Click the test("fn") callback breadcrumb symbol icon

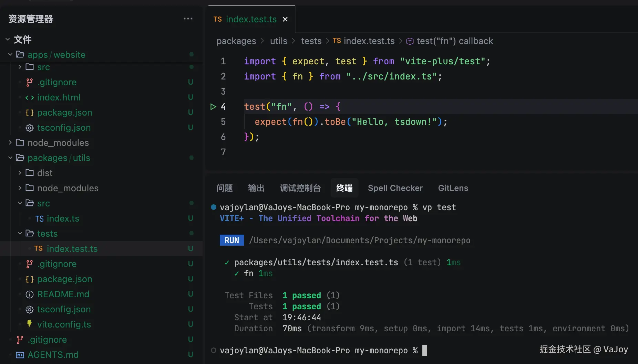[410, 41]
